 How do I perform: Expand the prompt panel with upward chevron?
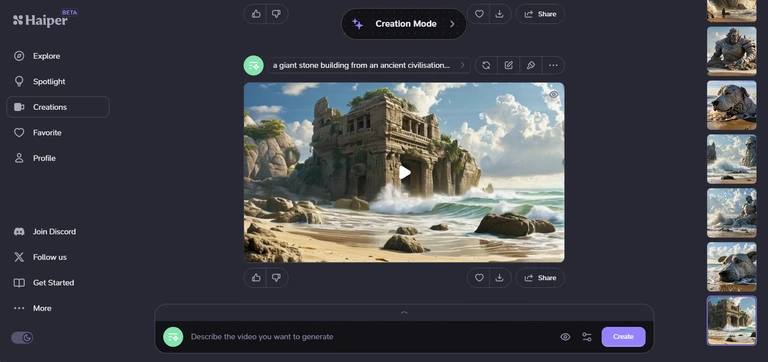[x=404, y=312]
